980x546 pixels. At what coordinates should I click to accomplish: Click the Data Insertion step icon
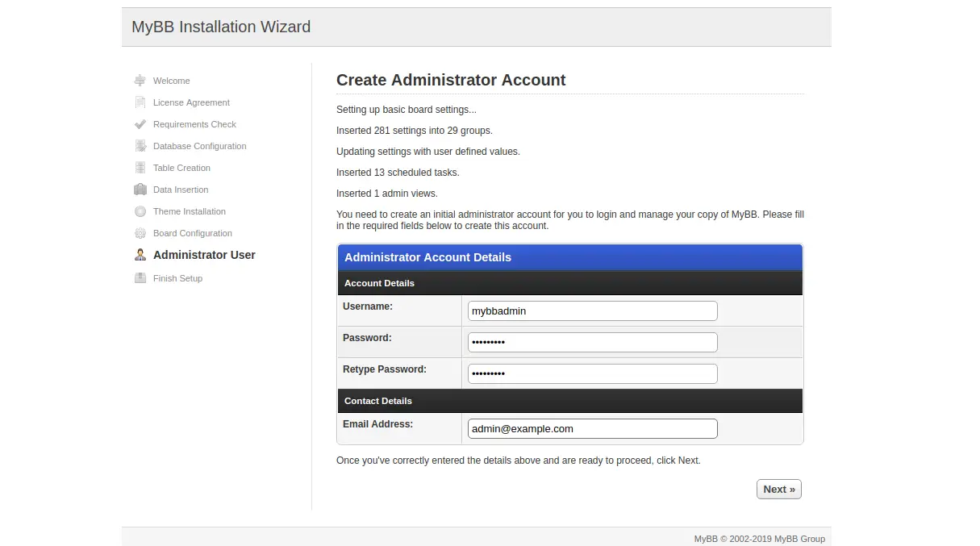click(140, 190)
